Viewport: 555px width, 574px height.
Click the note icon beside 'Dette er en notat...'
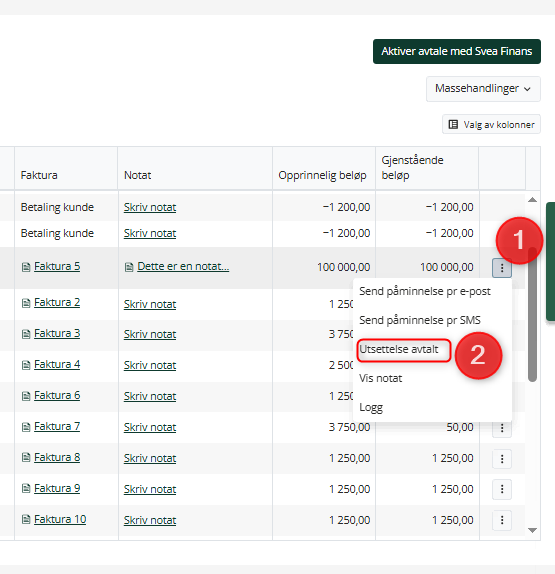(129, 267)
